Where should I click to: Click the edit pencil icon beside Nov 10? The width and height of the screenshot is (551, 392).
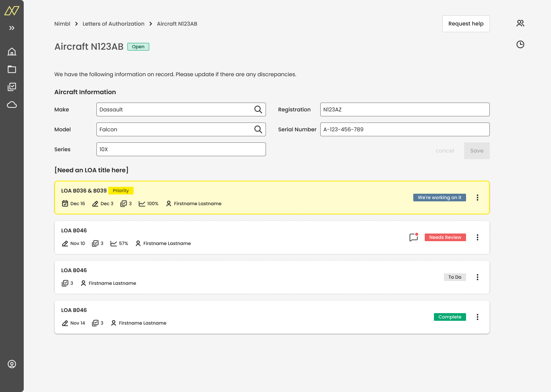65,243
